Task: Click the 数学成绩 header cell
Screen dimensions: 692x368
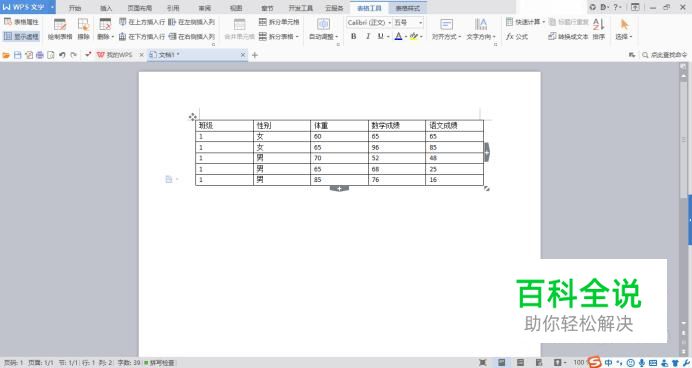Action: tap(397, 125)
